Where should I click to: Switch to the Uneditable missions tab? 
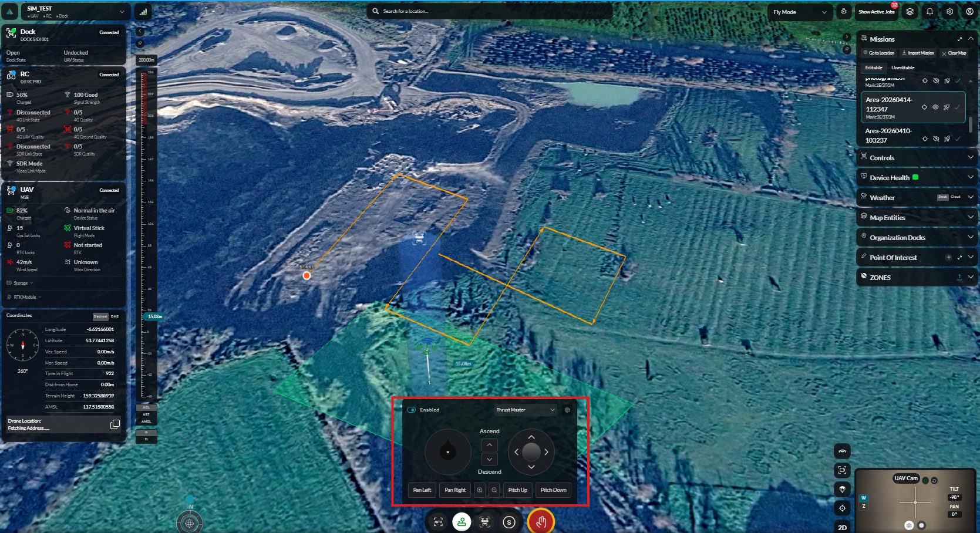902,68
